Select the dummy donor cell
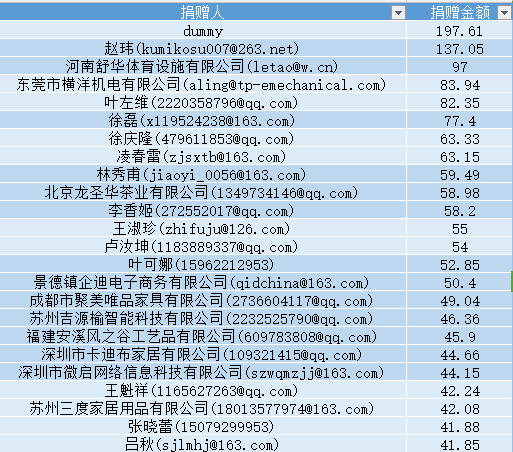 click(203, 31)
